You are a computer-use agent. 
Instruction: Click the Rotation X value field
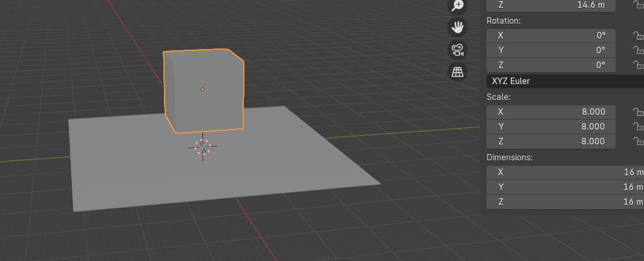click(550, 36)
